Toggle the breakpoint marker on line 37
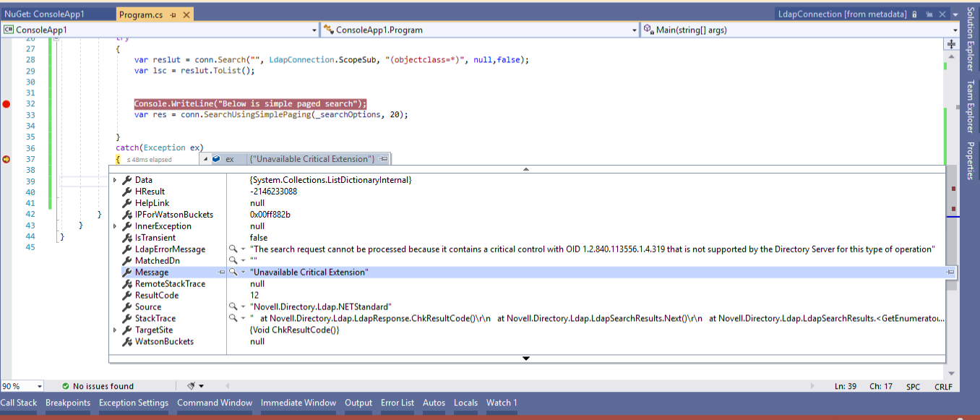 6,158
